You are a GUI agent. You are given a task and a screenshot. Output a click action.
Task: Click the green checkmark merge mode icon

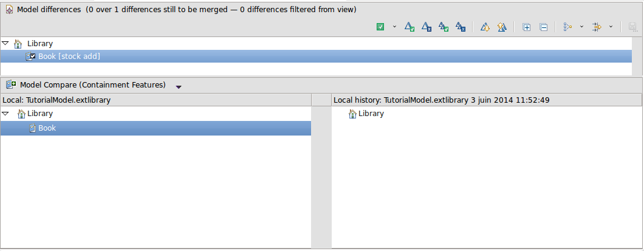pos(380,27)
